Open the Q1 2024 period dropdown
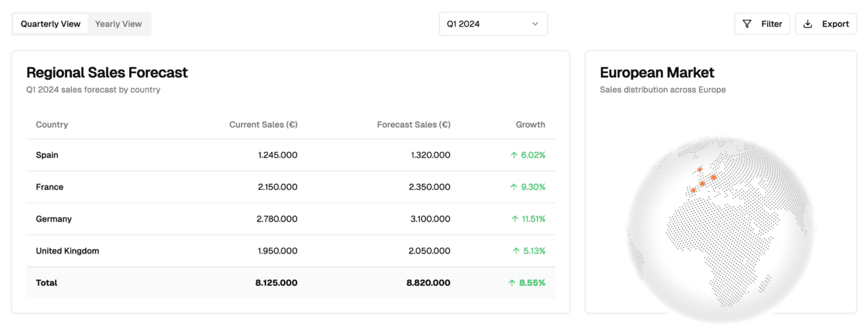The width and height of the screenshot is (868, 330). 493,24
